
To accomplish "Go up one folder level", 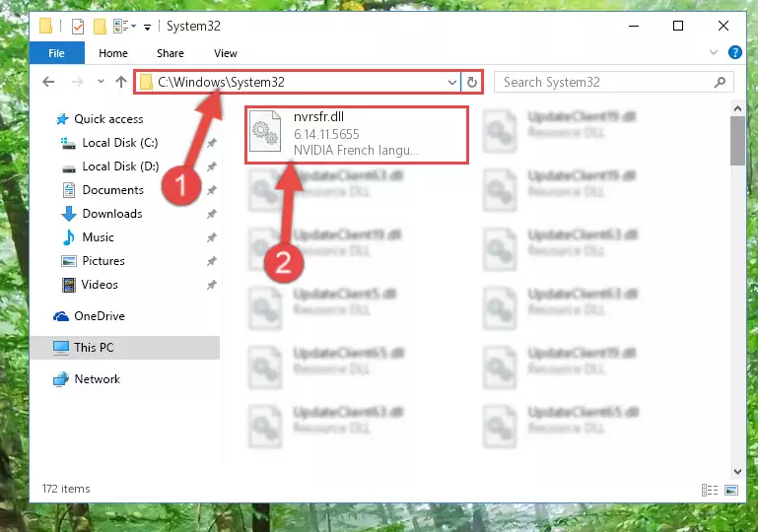I will tap(121, 82).
